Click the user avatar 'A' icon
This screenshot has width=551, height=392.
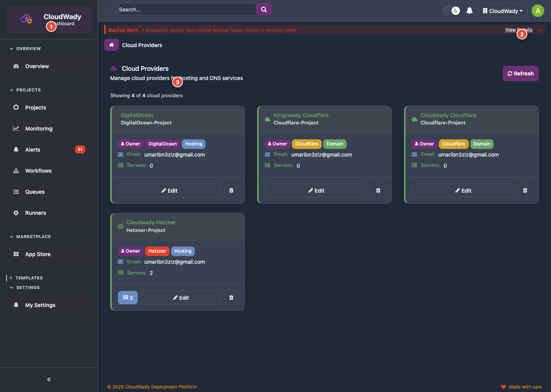[x=538, y=11]
